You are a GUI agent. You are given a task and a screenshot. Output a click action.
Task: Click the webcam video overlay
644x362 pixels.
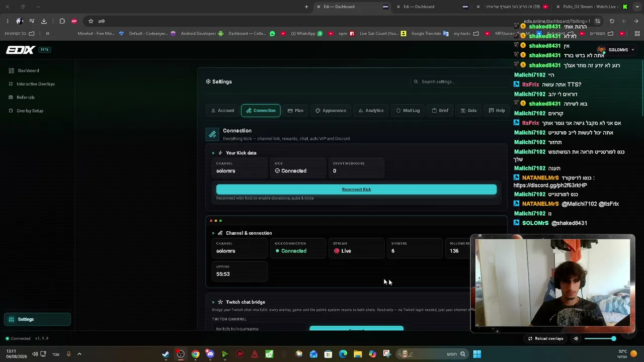(552, 284)
